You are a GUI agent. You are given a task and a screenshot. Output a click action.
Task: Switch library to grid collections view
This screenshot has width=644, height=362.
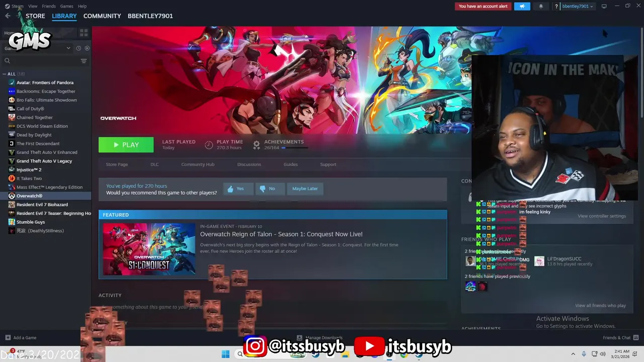click(x=84, y=33)
